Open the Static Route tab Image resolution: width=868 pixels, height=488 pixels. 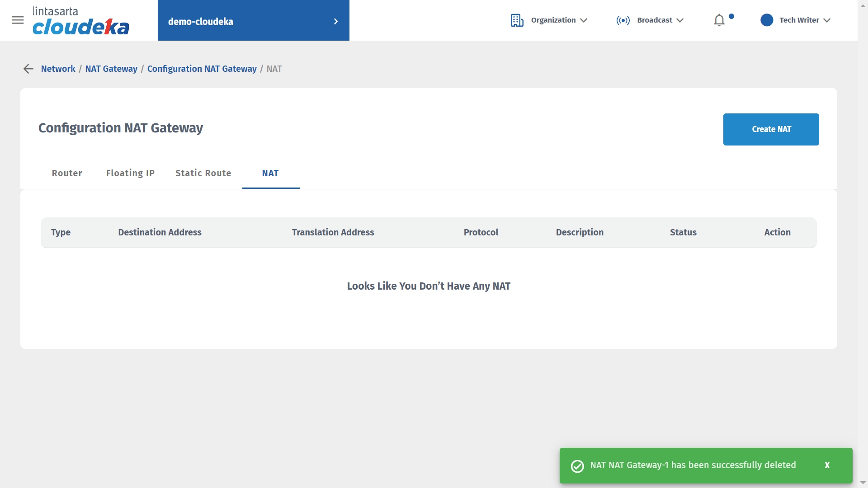(203, 174)
